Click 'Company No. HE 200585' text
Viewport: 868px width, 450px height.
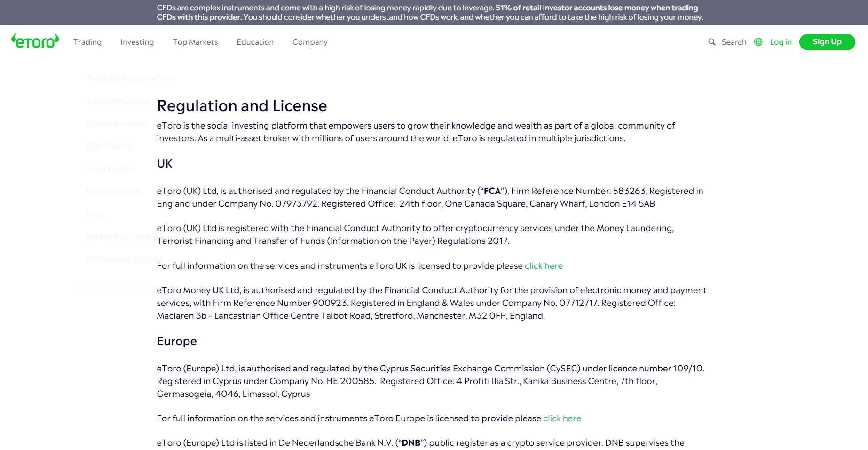pyautogui.click(x=322, y=381)
